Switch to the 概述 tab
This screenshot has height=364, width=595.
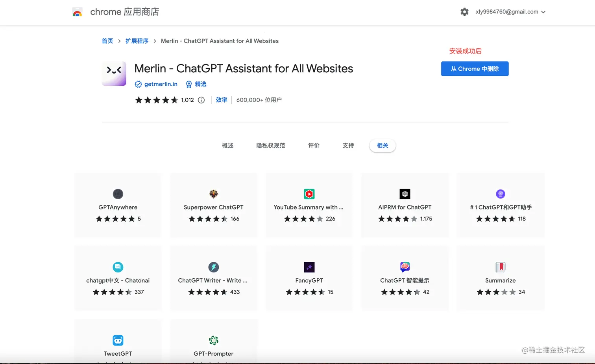(228, 145)
